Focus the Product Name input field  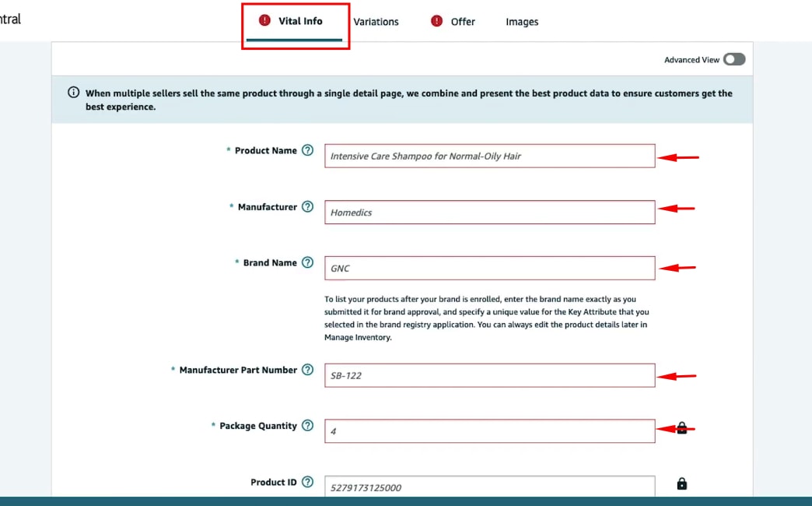click(489, 156)
